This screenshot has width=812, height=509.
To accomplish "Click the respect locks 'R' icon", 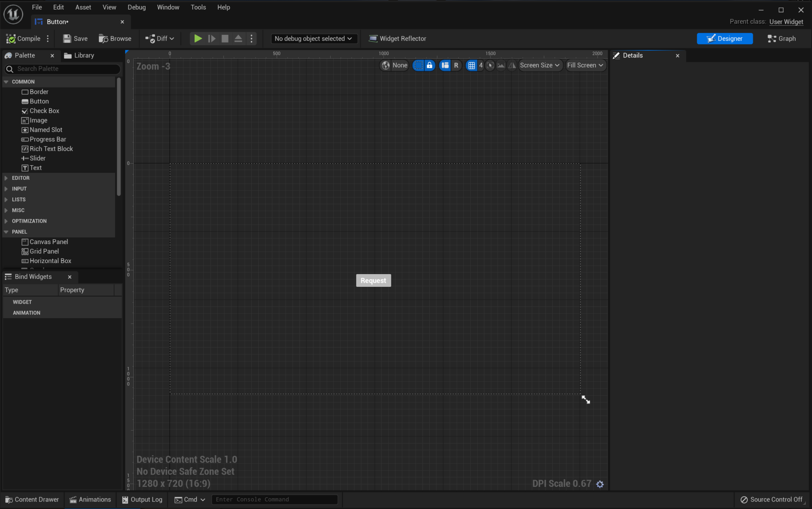I will point(456,65).
